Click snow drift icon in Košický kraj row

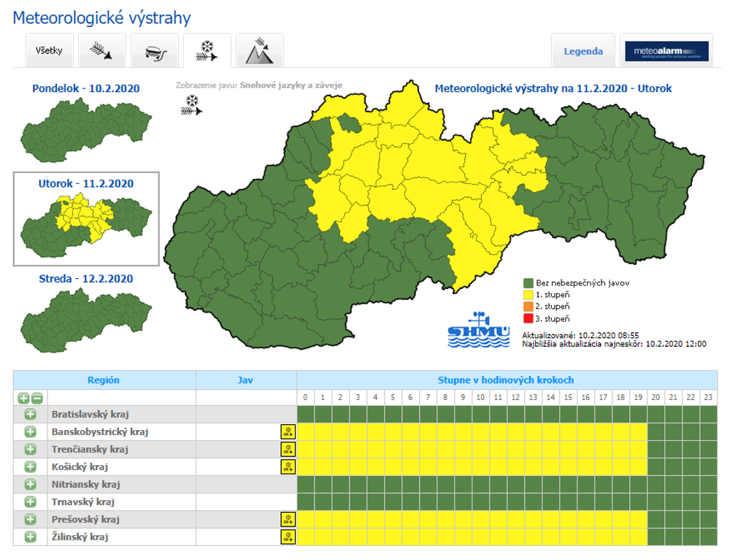coord(288,467)
